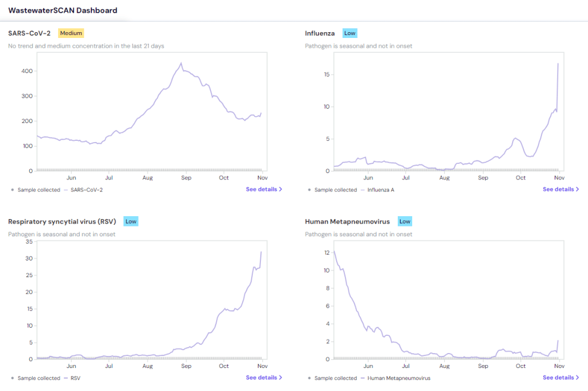Viewport: 588px width, 391px height.
Task: Click chevron arrow beside RSV See details
Action: 280,378
